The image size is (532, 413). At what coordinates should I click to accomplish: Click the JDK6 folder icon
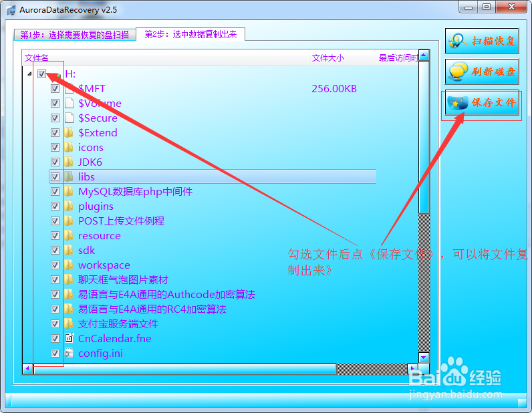[69, 162]
